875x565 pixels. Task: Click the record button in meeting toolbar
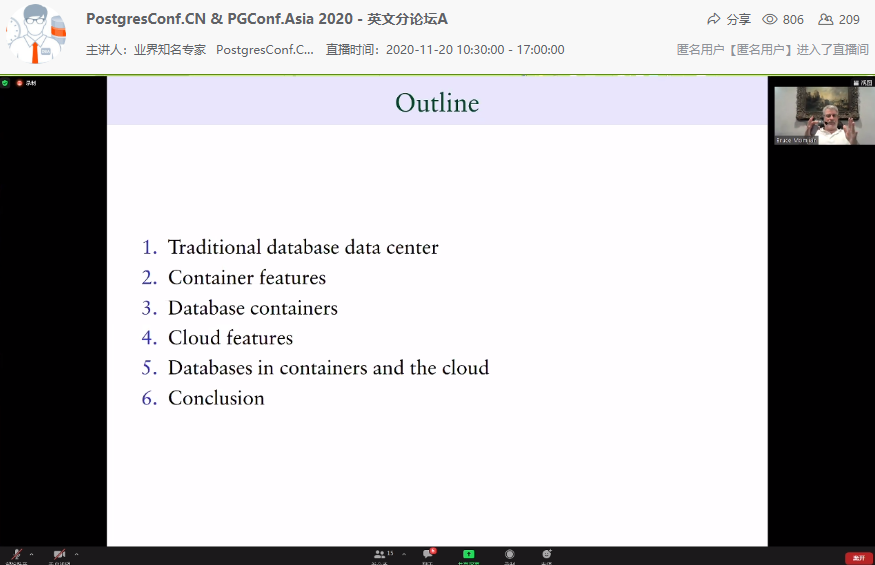[509, 554]
